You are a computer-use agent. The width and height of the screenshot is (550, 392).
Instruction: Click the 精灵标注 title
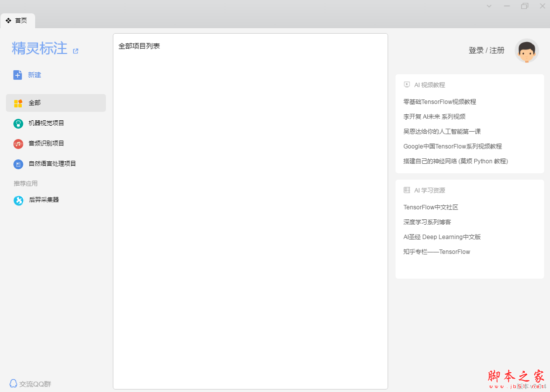[x=39, y=49]
